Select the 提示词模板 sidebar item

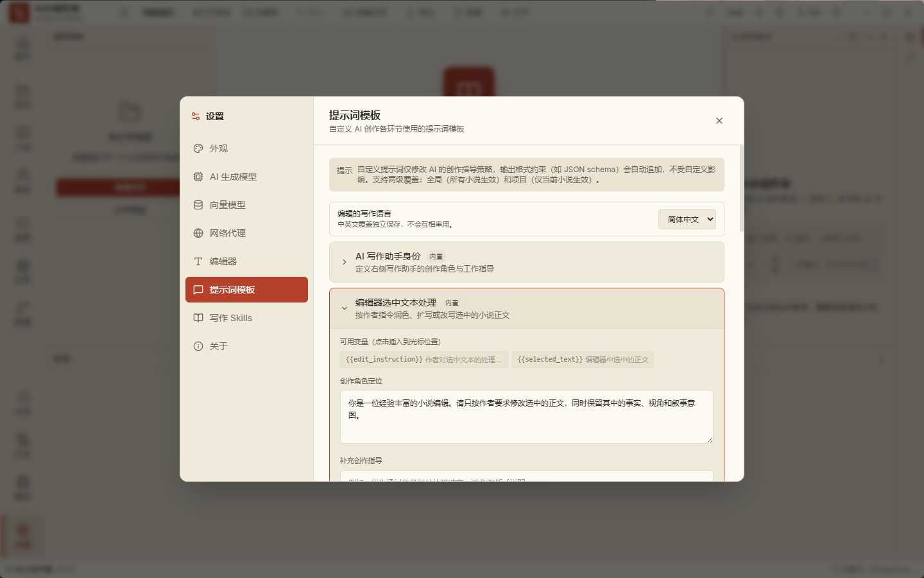246,290
